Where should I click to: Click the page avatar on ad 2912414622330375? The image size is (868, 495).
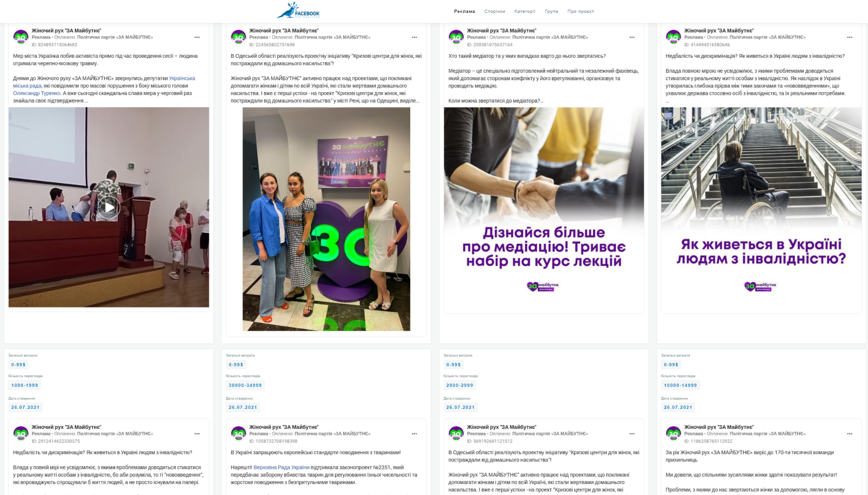tap(21, 433)
